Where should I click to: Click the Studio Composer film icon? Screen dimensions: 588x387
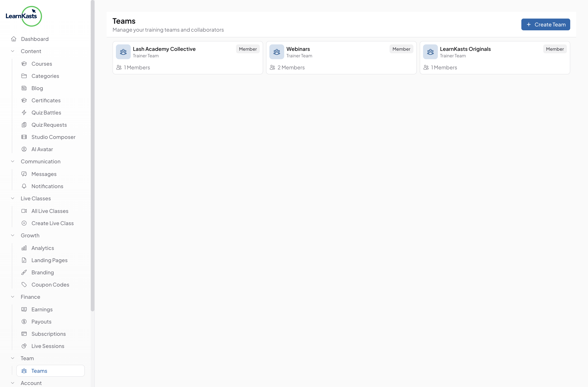tap(24, 137)
